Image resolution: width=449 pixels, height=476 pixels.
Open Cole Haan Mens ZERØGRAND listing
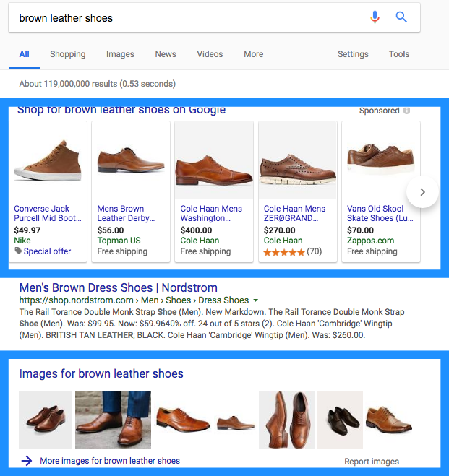(294, 213)
